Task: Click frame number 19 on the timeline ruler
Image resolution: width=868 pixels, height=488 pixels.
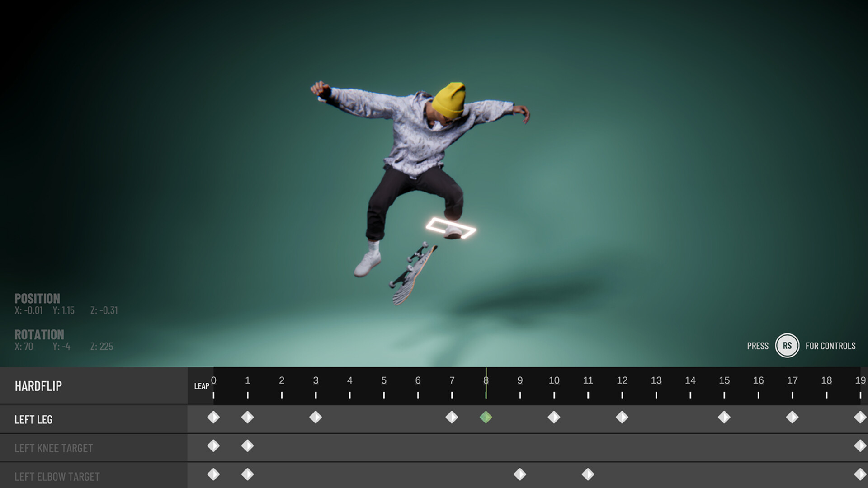Action: 860,381
